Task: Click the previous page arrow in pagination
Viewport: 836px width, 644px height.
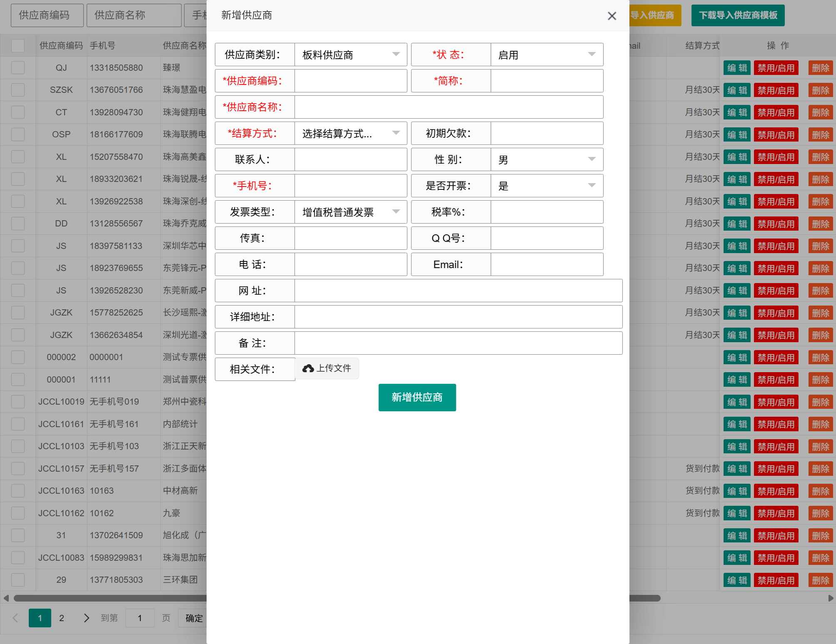Action: coord(15,618)
